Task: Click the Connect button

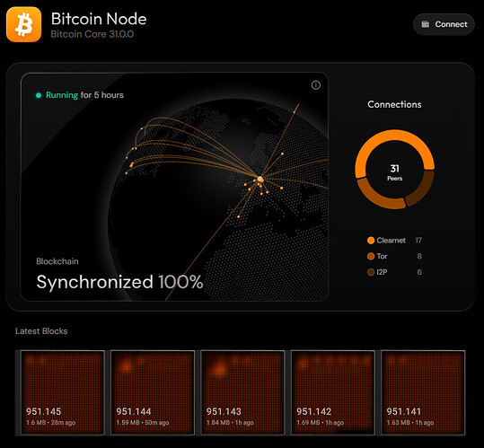Action: [444, 24]
